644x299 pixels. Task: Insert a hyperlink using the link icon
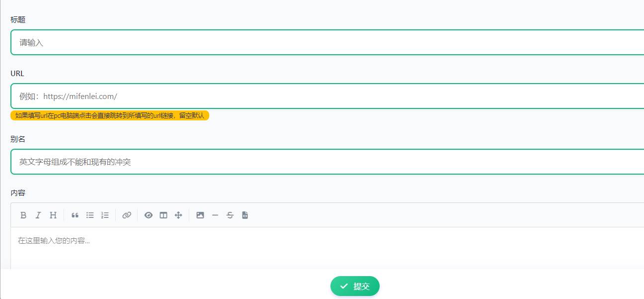coord(127,215)
